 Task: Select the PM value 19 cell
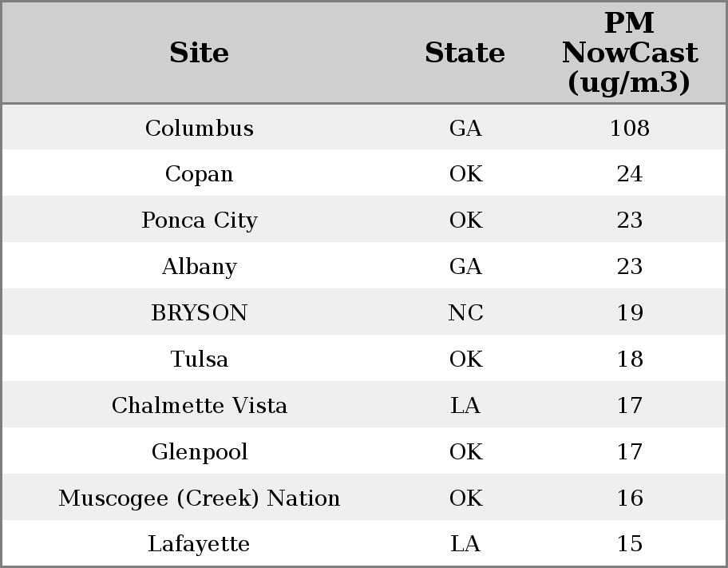[629, 313]
